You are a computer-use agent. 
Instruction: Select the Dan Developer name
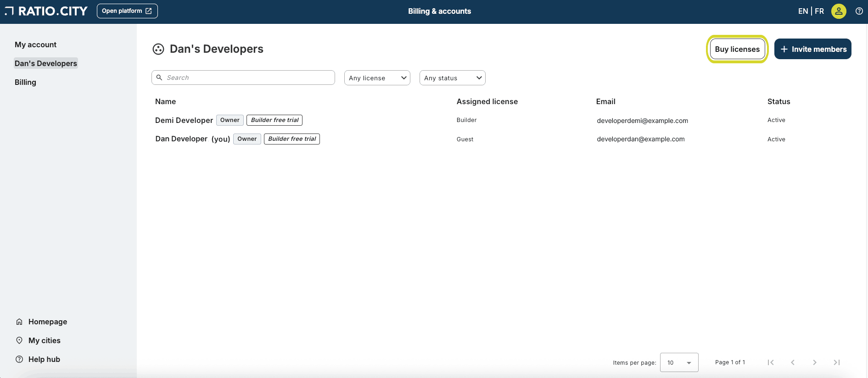point(181,139)
